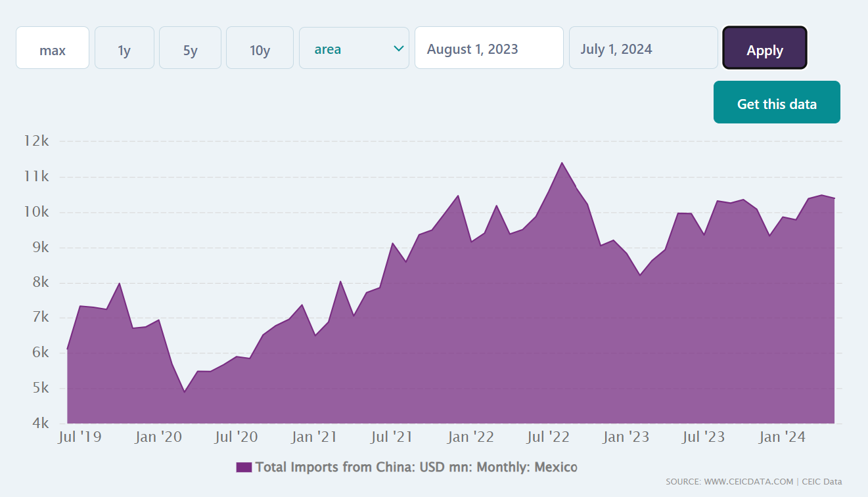The height and width of the screenshot is (497, 868).
Task: Switch to the 5y range
Action: (190, 47)
